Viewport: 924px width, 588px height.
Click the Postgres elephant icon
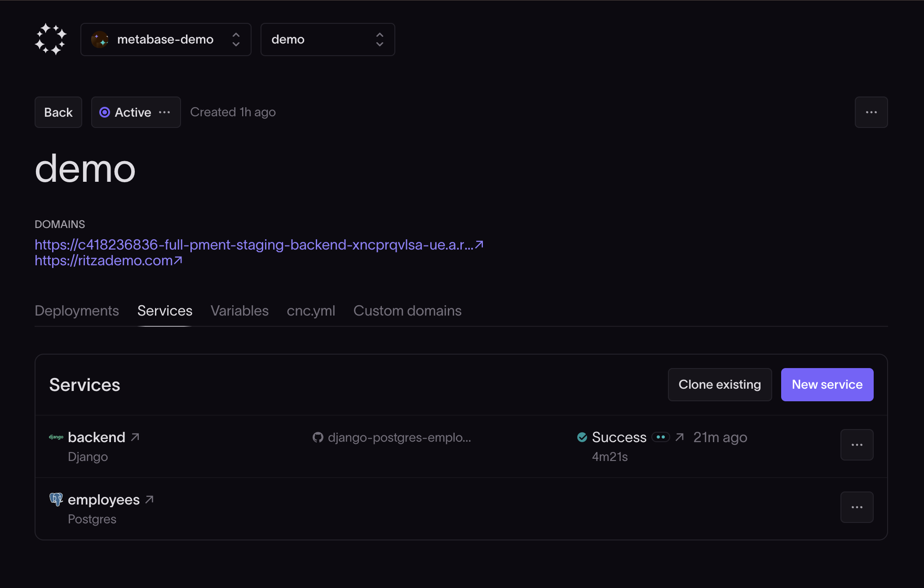tap(56, 499)
